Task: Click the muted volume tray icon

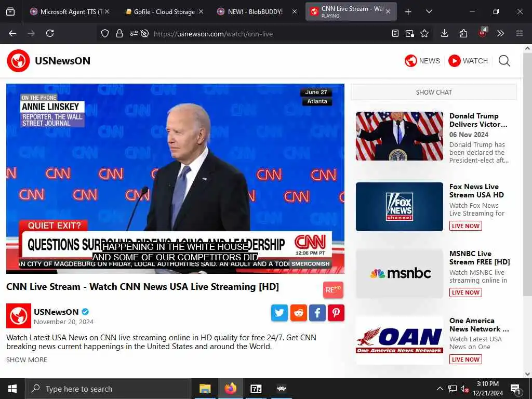Action: pos(464,389)
